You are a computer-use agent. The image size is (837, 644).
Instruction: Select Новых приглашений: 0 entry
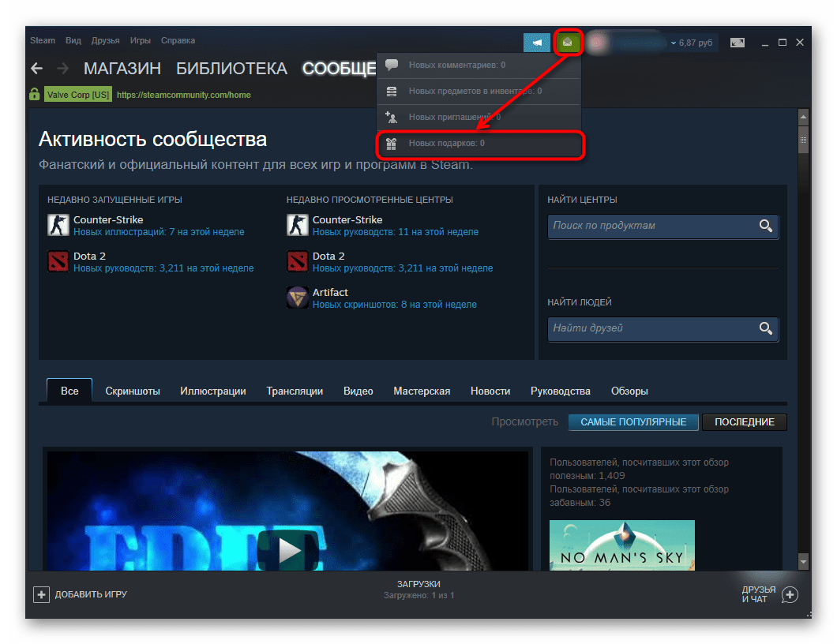click(x=479, y=117)
